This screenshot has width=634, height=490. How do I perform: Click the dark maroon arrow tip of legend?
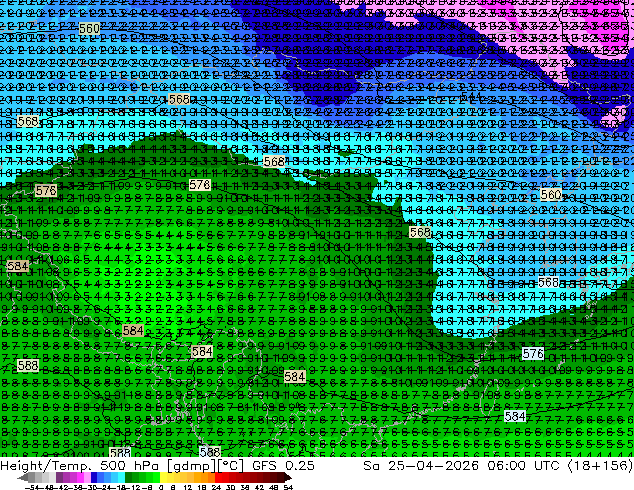(288, 477)
